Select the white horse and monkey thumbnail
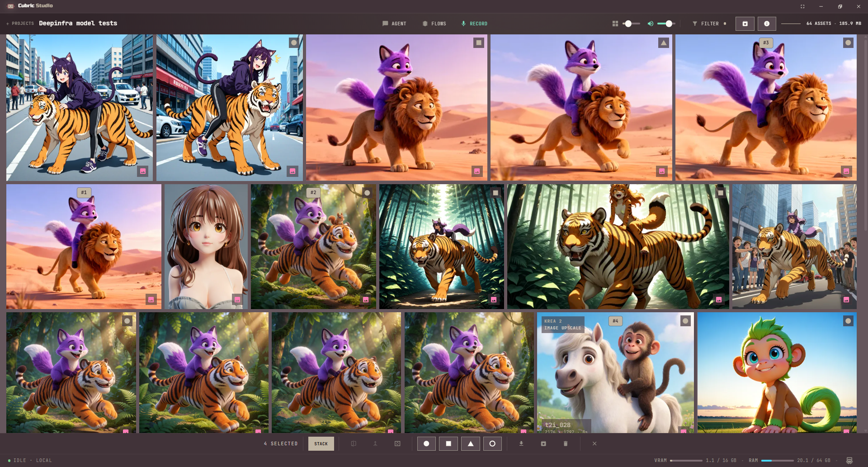868x467 pixels. pos(615,372)
